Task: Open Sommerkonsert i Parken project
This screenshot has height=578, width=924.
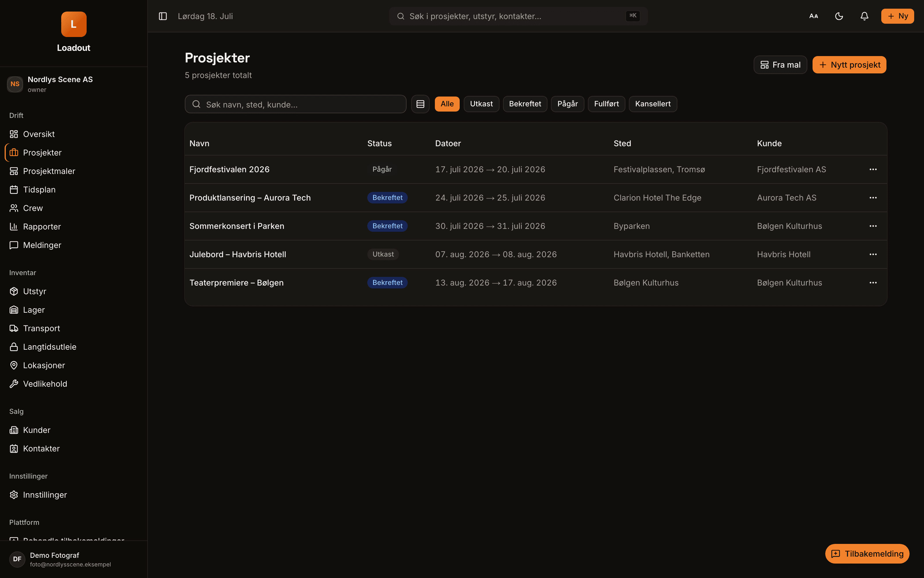Action: pos(237,226)
